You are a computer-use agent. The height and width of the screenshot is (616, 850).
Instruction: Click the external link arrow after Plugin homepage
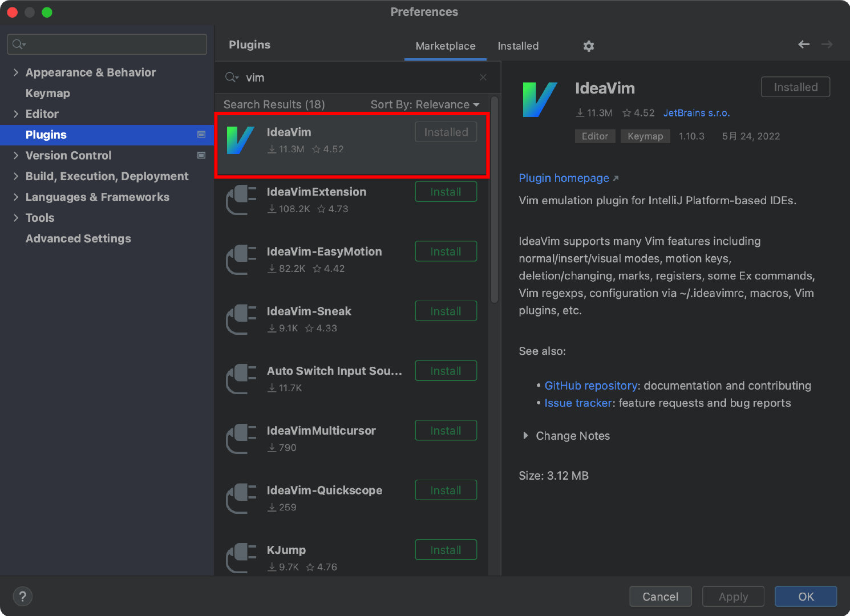pos(616,179)
